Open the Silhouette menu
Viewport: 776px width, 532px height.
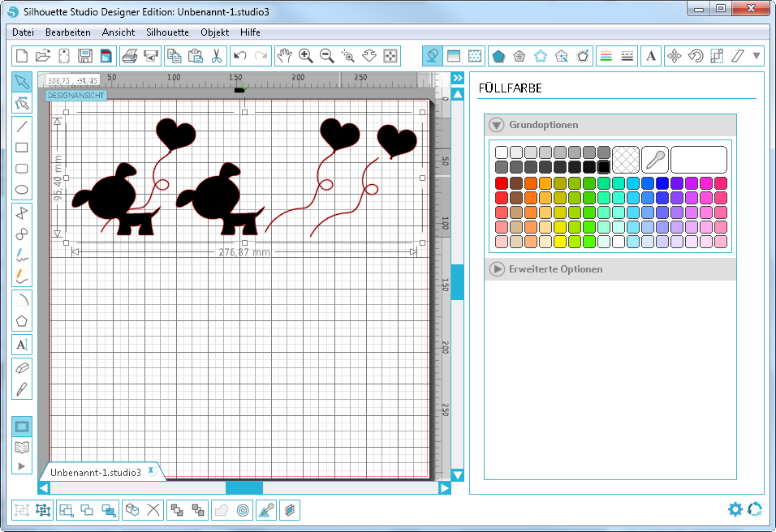point(167,32)
